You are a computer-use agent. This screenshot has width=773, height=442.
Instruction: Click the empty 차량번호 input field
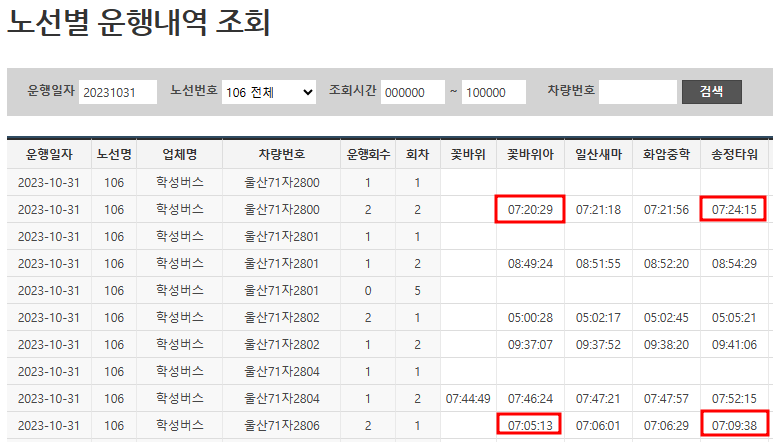tap(638, 92)
